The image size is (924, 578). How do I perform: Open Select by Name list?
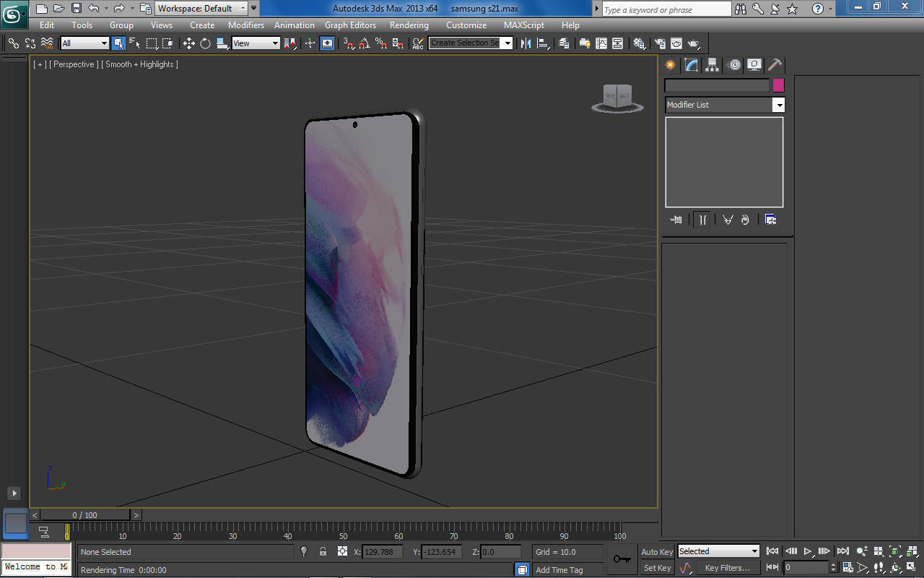(x=135, y=43)
